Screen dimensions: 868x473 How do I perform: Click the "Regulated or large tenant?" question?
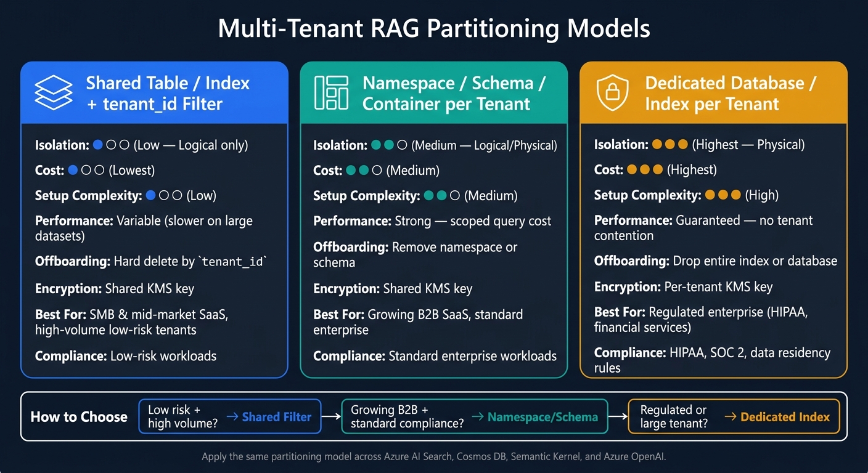coord(674,416)
